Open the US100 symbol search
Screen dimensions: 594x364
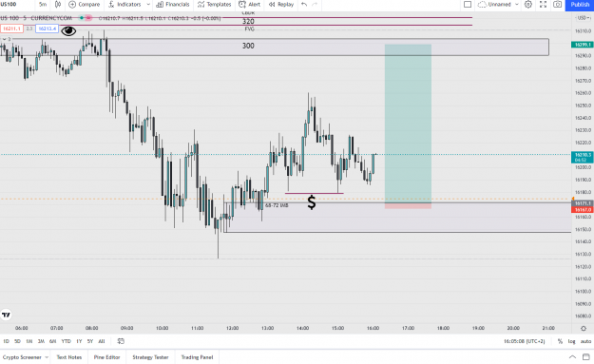9,5
